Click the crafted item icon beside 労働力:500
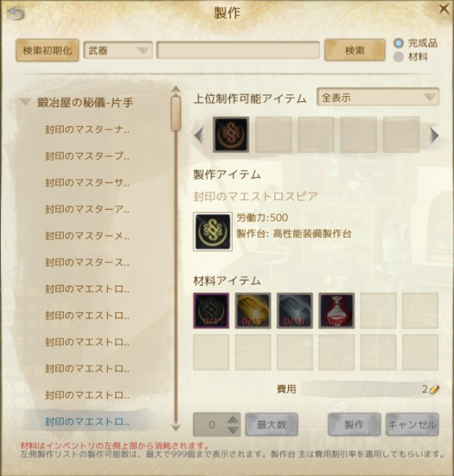 pos(213,231)
